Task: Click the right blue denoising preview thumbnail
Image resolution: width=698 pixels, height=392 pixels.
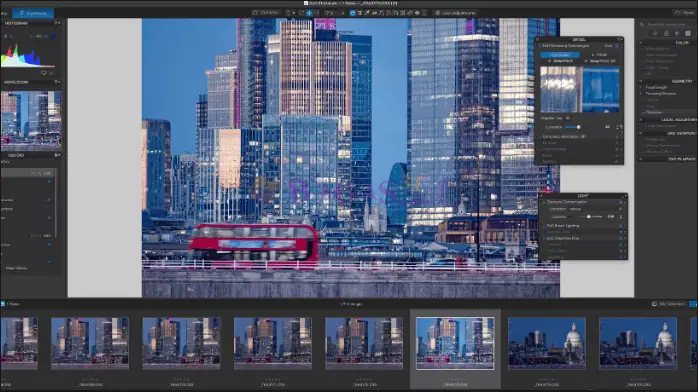Action: click(x=601, y=89)
